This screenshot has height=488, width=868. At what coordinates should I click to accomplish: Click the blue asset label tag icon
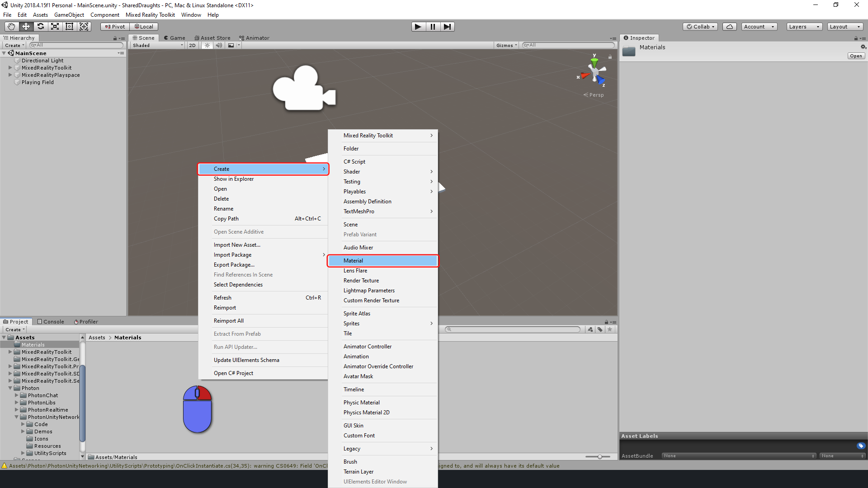pos(861,446)
